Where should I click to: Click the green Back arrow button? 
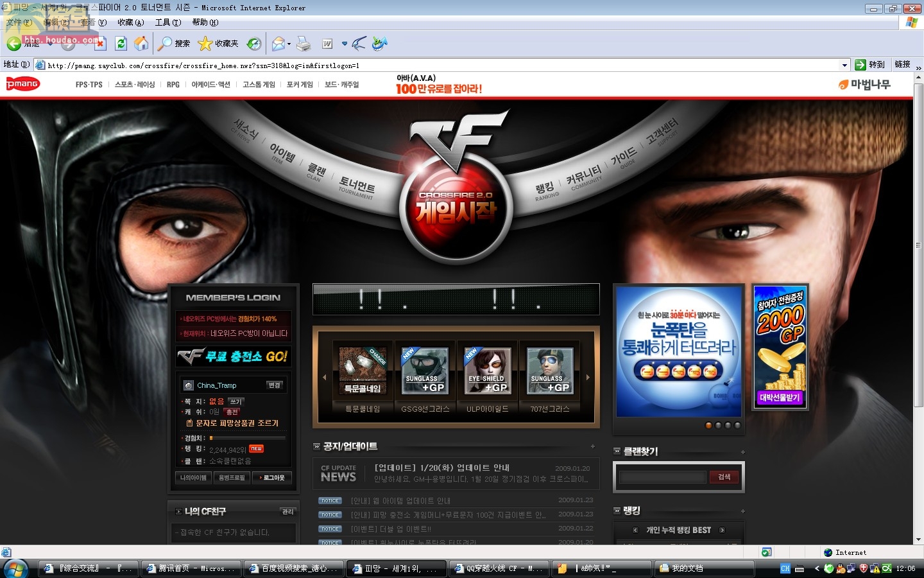coord(13,44)
